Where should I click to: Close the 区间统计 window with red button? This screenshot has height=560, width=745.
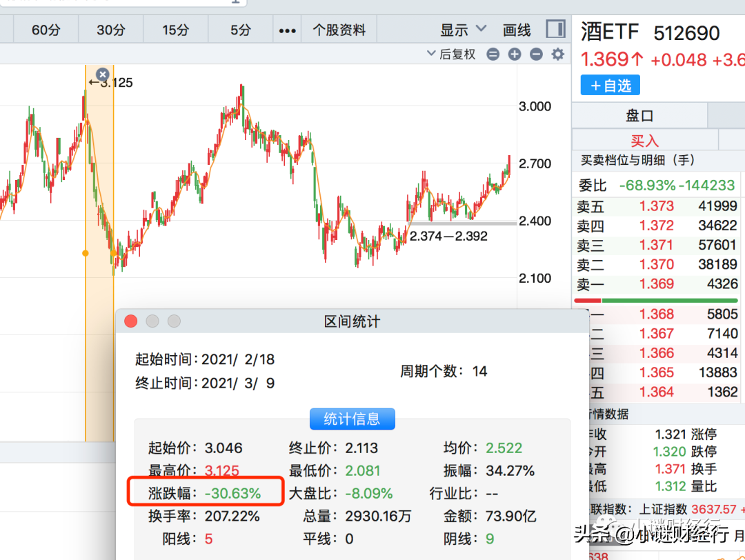pos(130,321)
